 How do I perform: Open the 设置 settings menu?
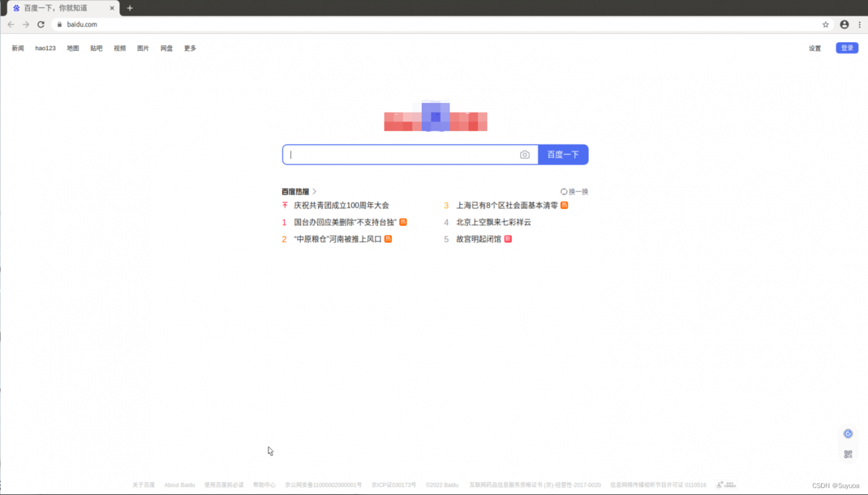pos(814,48)
